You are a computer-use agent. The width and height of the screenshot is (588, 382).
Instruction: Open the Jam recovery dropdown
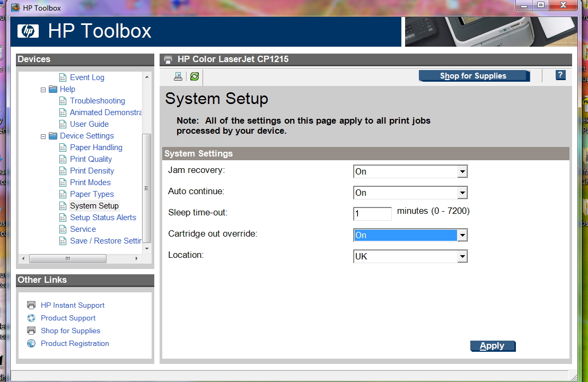(462, 171)
